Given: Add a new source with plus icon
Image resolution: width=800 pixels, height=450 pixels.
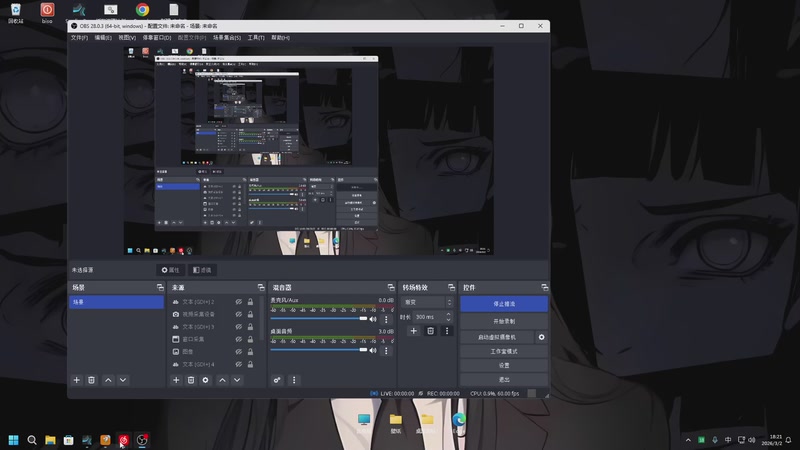Looking at the screenshot, I should point(176,380).
